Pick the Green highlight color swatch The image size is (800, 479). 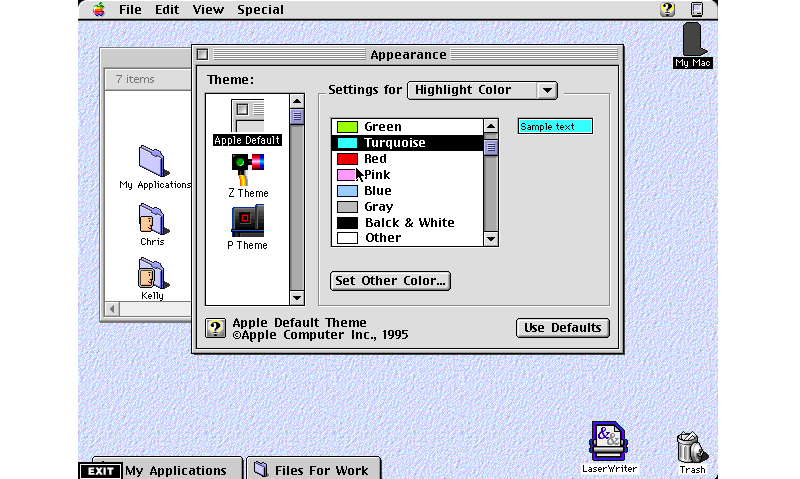[x=347, y=127]
